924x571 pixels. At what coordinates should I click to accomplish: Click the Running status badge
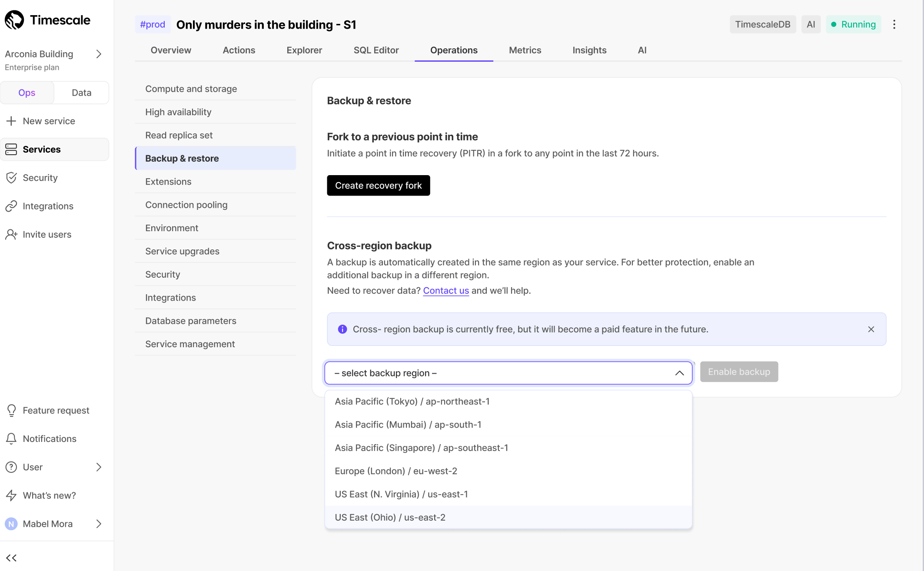(853, 24)
